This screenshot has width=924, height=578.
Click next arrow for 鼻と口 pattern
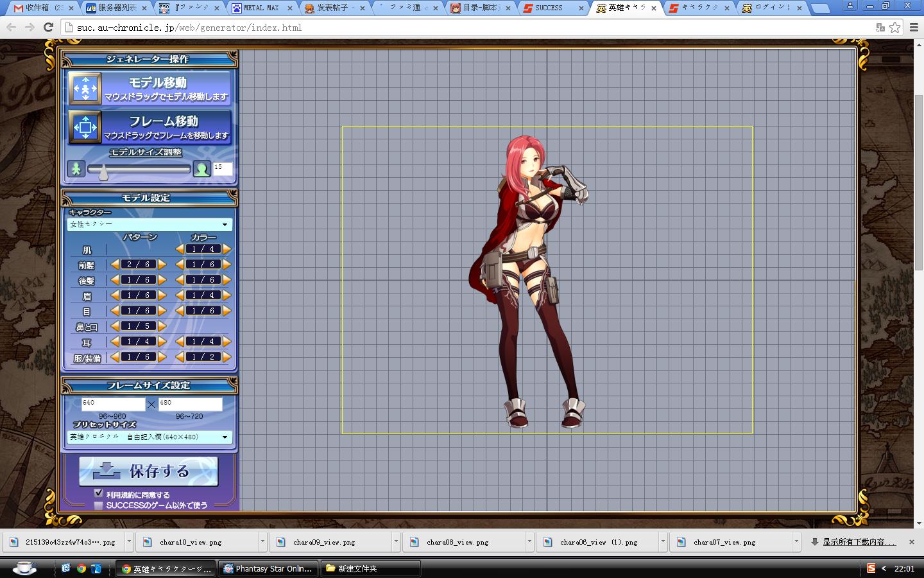click(162, 326)
